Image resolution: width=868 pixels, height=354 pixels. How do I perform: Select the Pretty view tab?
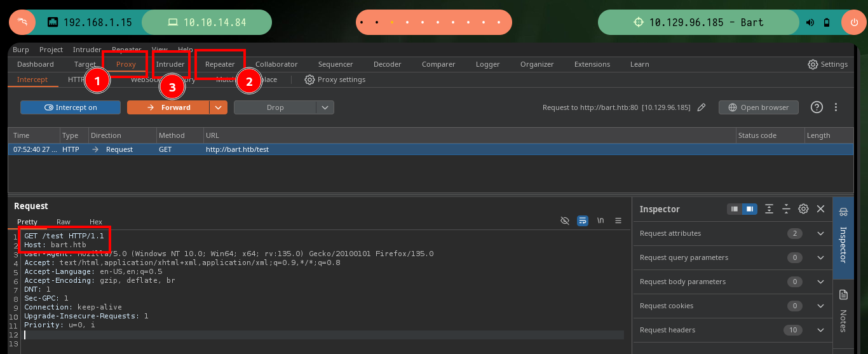[27, 222]
